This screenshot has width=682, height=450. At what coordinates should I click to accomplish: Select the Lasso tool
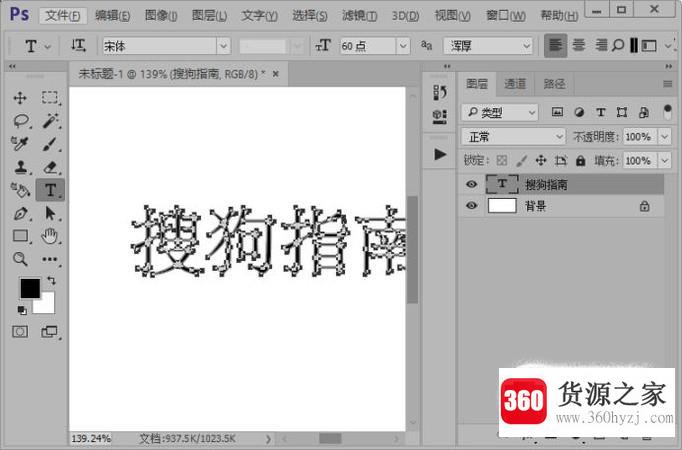click(21, 121)
